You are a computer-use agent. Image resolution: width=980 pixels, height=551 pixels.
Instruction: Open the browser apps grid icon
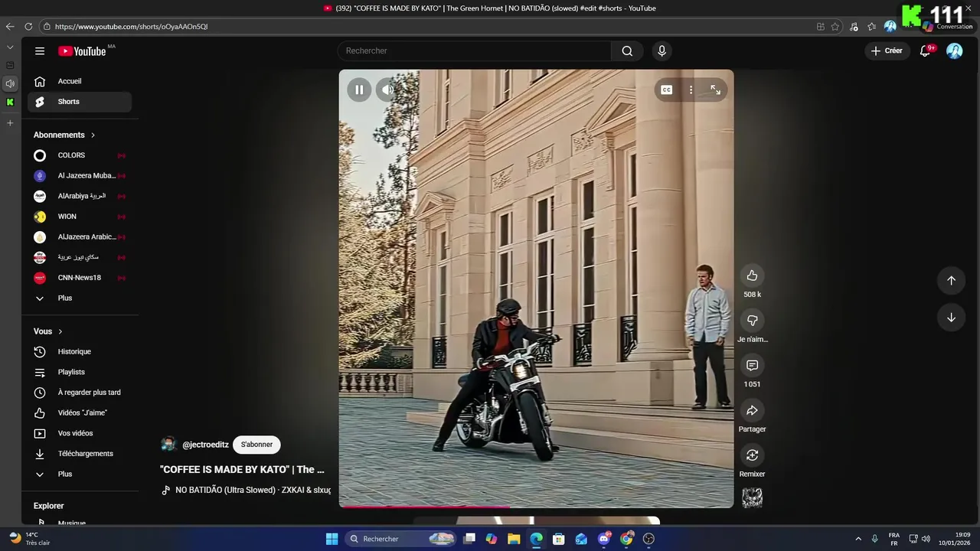(x=821, y=26)
